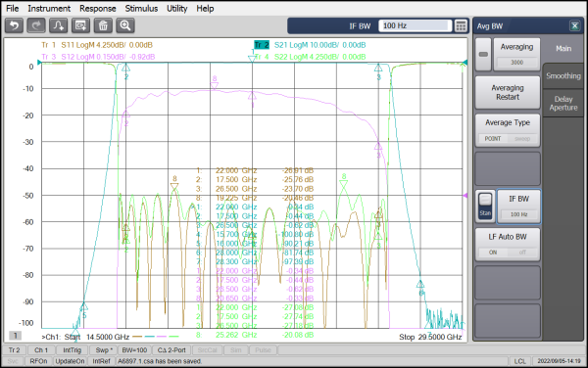Click the Undo arrow icon
This screenshot has width=588, height=368.
pyautogui.click(x=15, y=25)
